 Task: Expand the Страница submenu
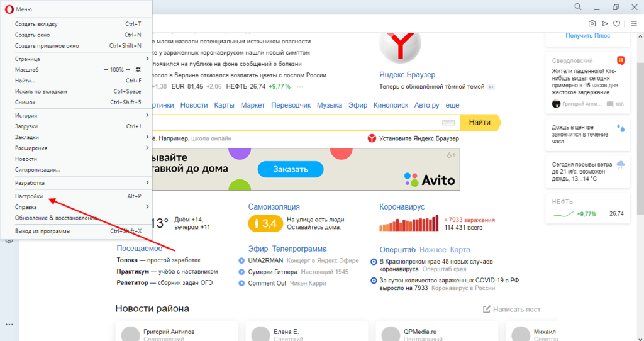point(76,59)
